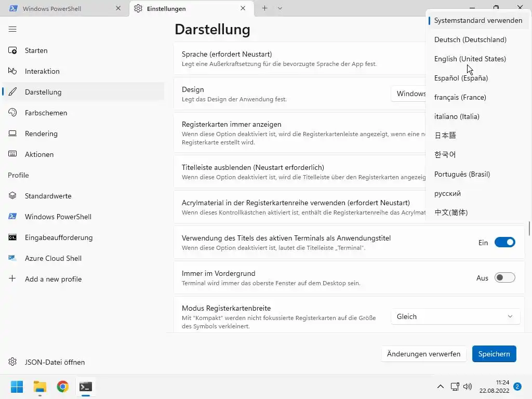The height and width of the screenshot is (399, 532).
Task: Open File Explorer from the taskbar
Action: [39, 387]
